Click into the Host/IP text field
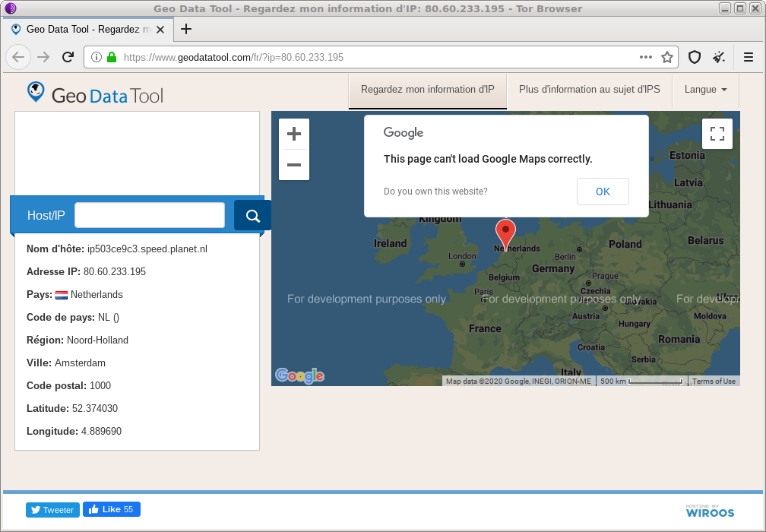 (x=150, y=215)
